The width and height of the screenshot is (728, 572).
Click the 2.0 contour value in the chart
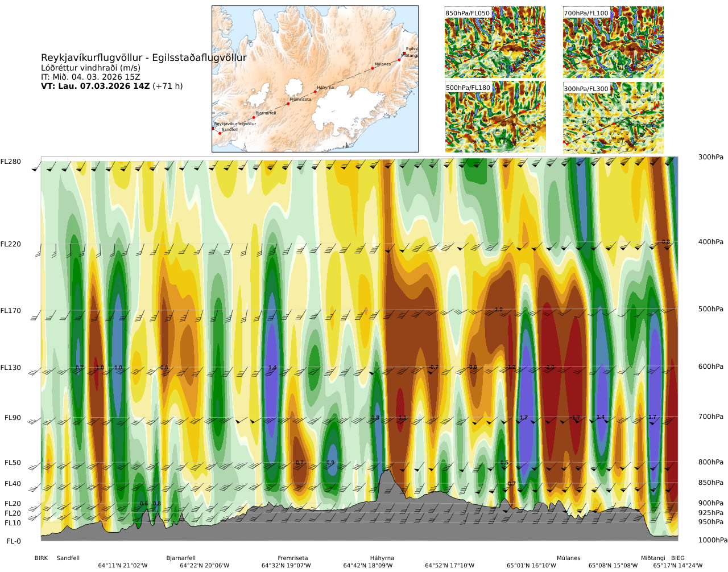click(550, 368)
